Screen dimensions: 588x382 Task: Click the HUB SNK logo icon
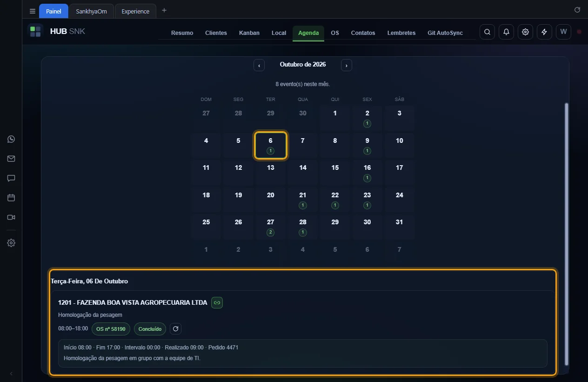(35, 32)
